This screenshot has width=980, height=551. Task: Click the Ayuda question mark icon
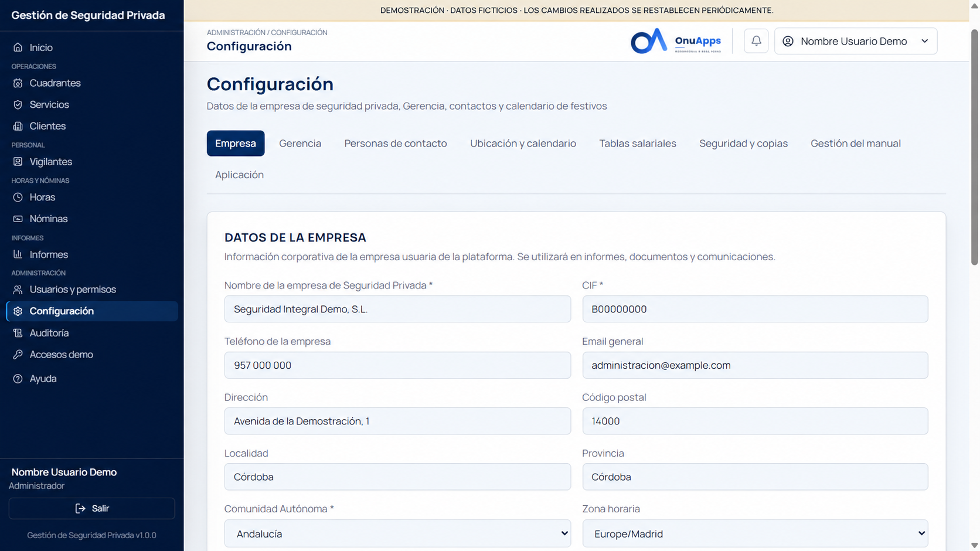(18, 379)
